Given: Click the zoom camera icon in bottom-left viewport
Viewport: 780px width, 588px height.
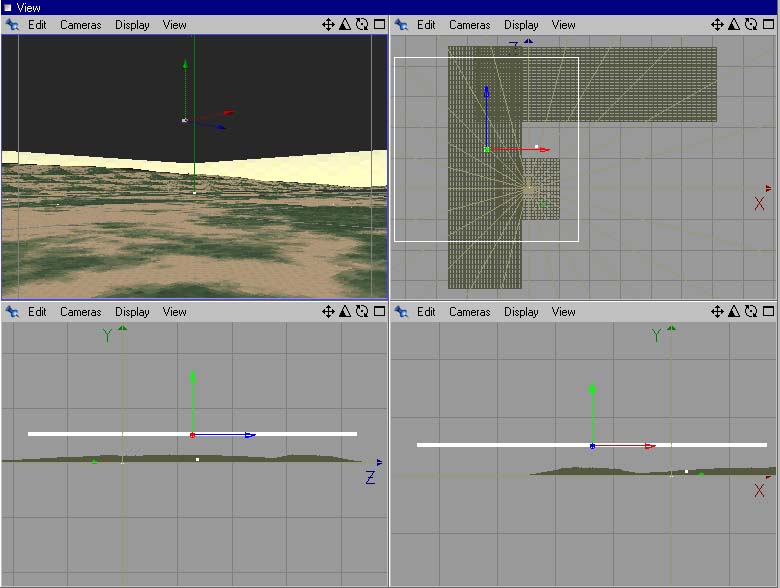Looking at the screenshot, I should 345,312.
